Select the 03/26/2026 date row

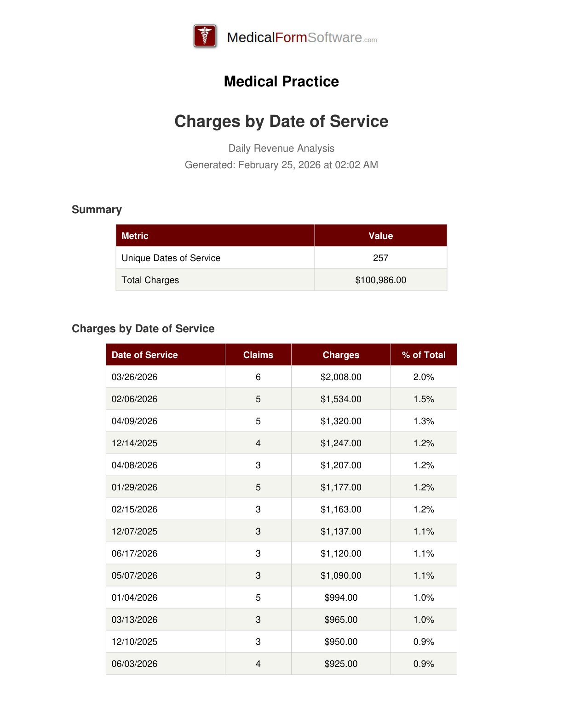pos(134,377)
